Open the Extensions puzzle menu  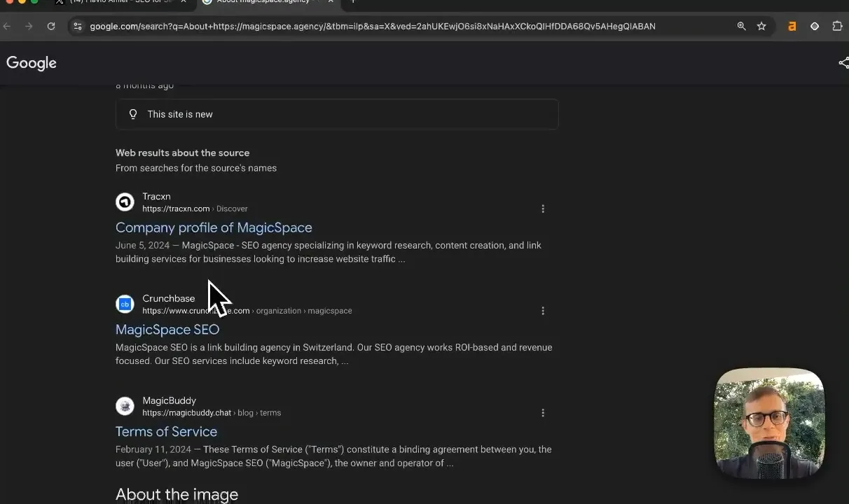point(837,27)
